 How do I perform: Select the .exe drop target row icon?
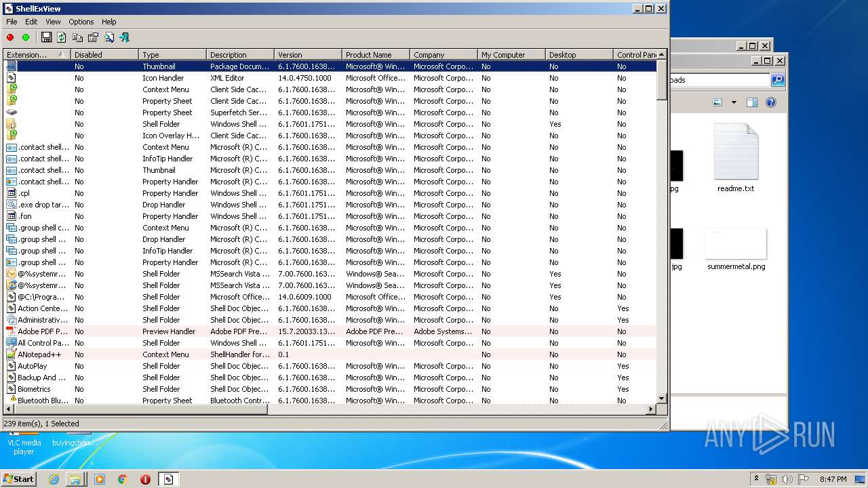pyautogui.click(x=12, y=205)
